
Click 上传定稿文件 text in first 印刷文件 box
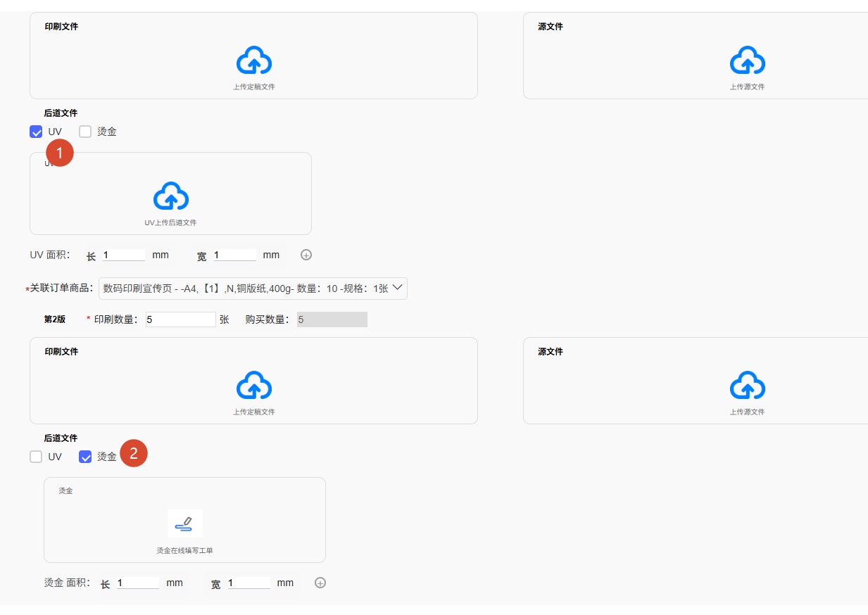tap(254, 87)
